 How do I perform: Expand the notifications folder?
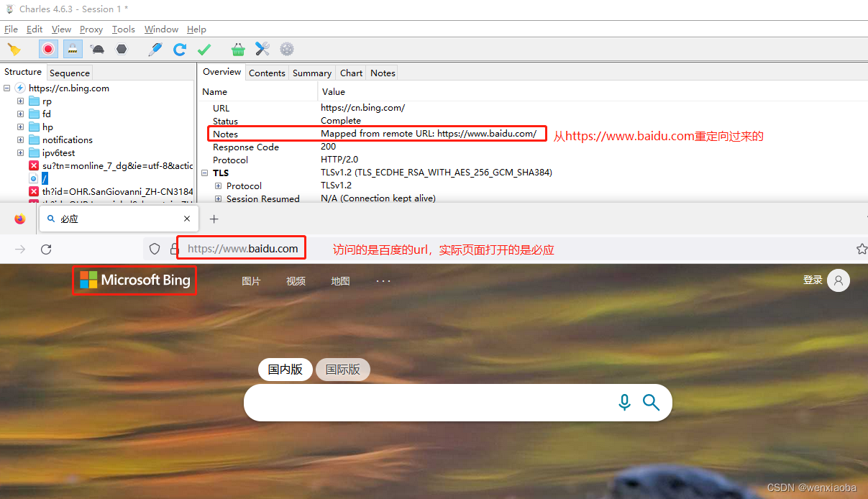[x=20, y=140]
